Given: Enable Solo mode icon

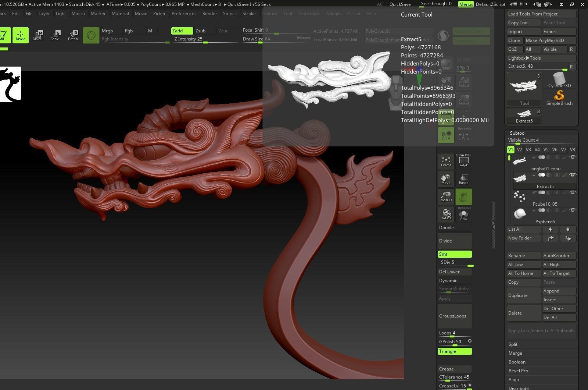Looking at the screenshot, I should (x=463, y=214).
